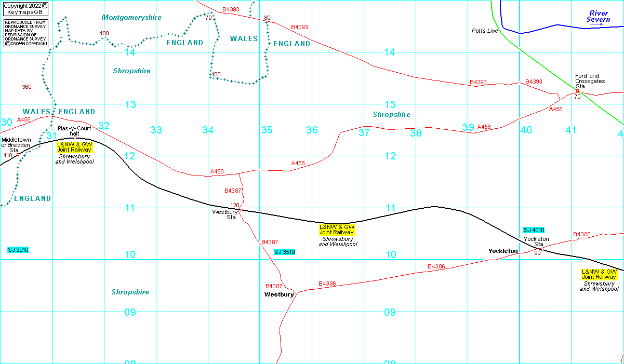Click the Ordnance Survey reproduction notice box
The image size is (624, 364).
coord(25,33)
